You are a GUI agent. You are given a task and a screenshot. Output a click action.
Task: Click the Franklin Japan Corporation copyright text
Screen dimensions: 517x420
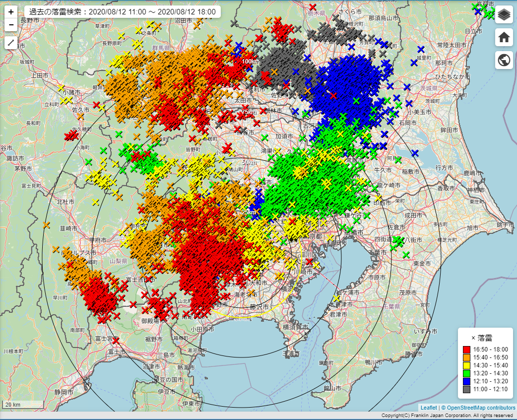click(447, 416)
